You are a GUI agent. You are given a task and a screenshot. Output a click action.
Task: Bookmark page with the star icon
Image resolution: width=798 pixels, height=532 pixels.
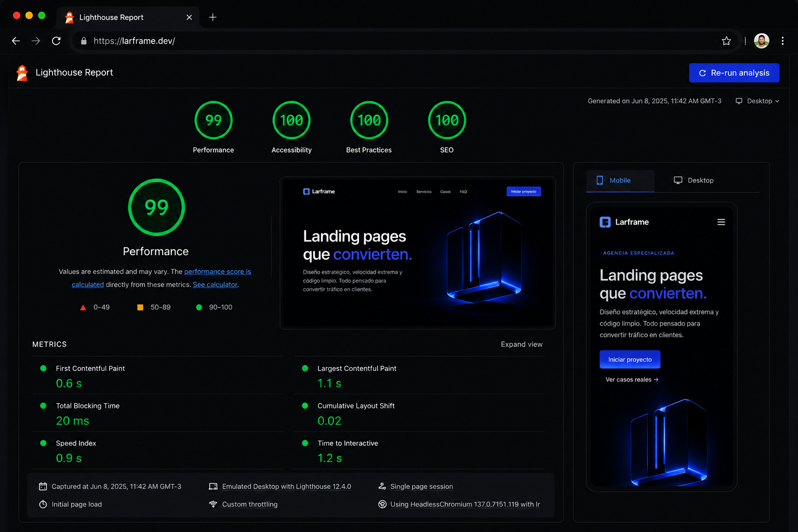coord(726,41)
